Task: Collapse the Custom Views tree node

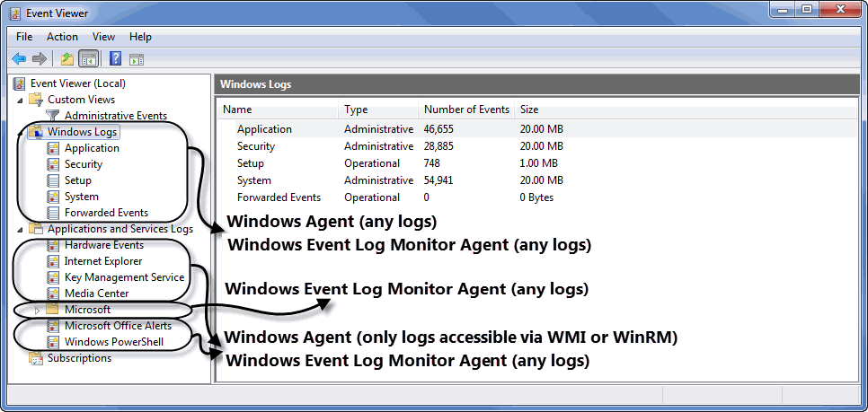Action: click(x=20, y=100)
